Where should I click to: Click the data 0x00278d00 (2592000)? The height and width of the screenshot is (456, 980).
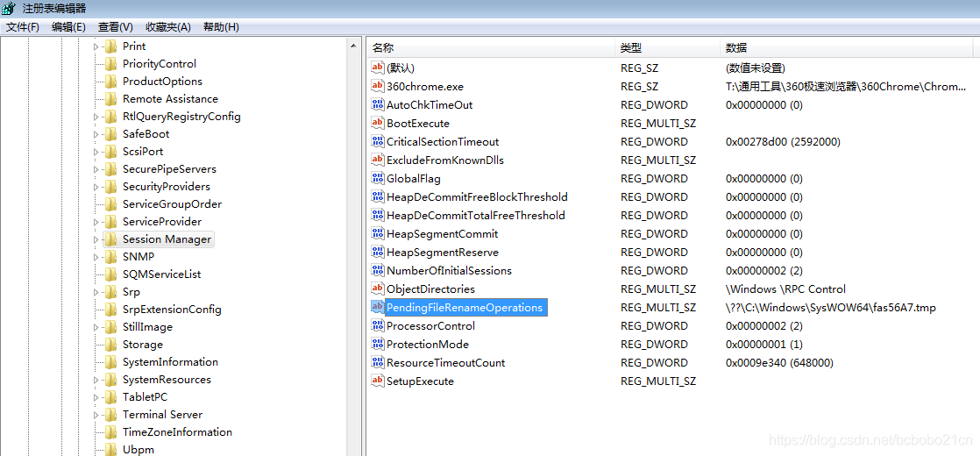coord(783,141)
